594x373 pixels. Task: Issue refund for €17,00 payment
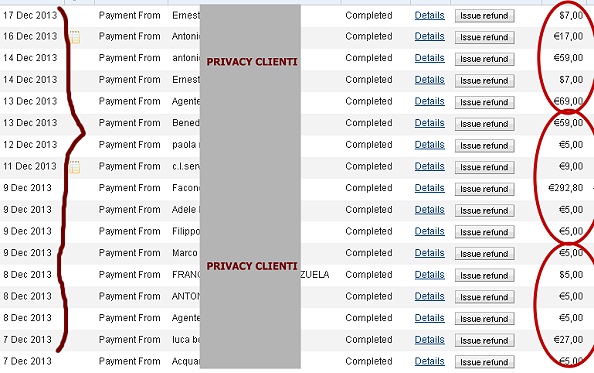[484, 37]
